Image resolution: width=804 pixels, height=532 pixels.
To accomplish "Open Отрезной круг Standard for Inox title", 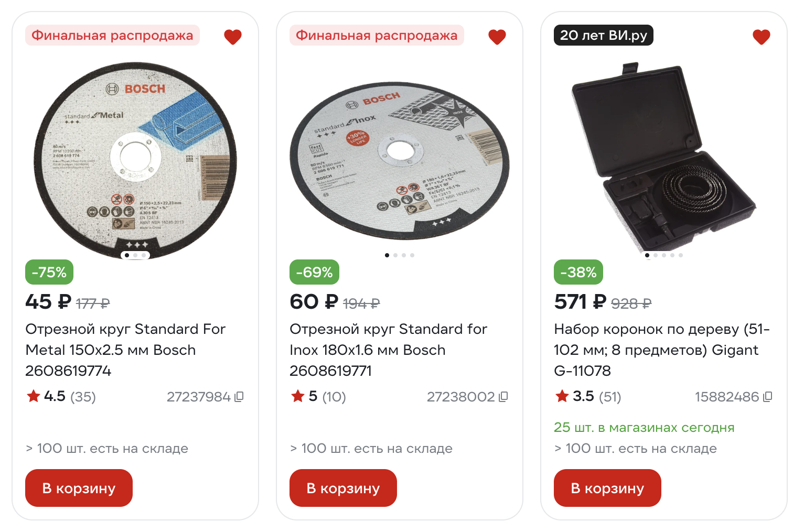I will (x=389, y=350).
